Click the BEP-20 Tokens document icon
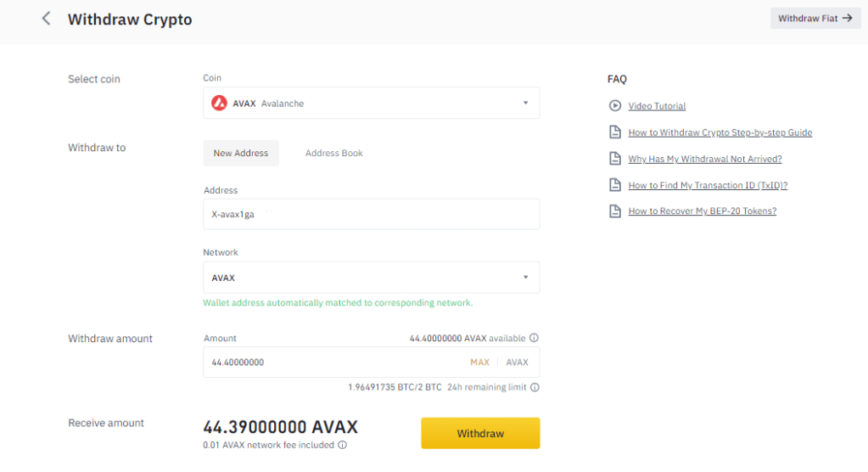 (615, 211)
